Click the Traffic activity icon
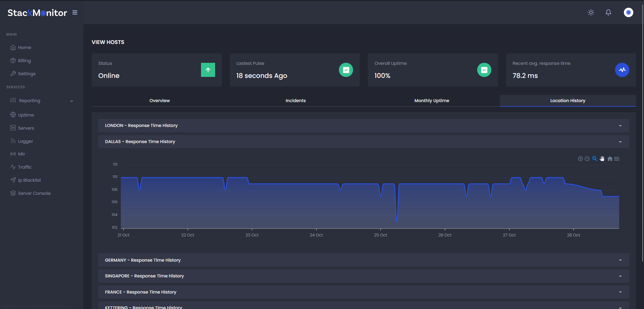 tap(13, 167)
